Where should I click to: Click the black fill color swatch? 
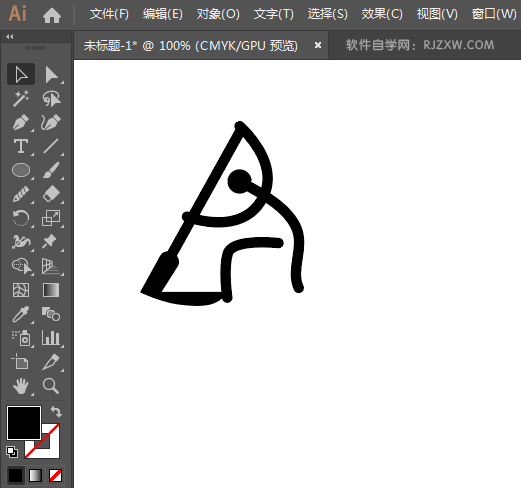24,423
